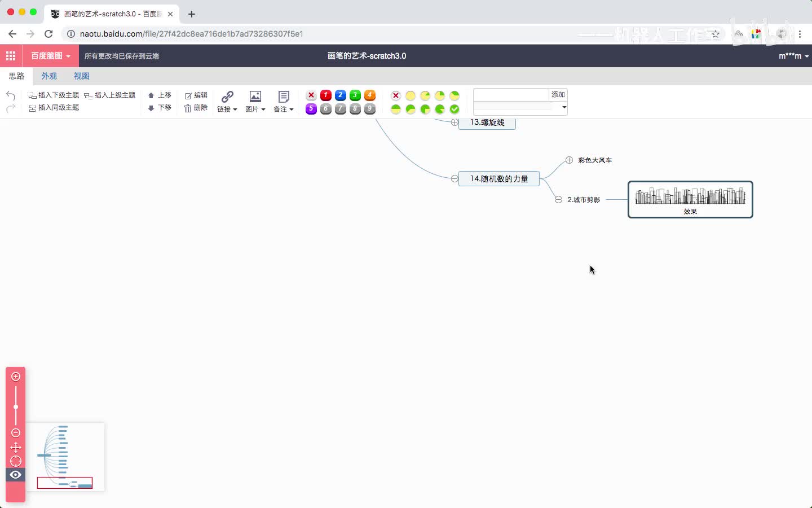The width and height of the screenshot is (812, 508).
Task: Open the 备注 dropdown arrow
Action: (291, 110)
